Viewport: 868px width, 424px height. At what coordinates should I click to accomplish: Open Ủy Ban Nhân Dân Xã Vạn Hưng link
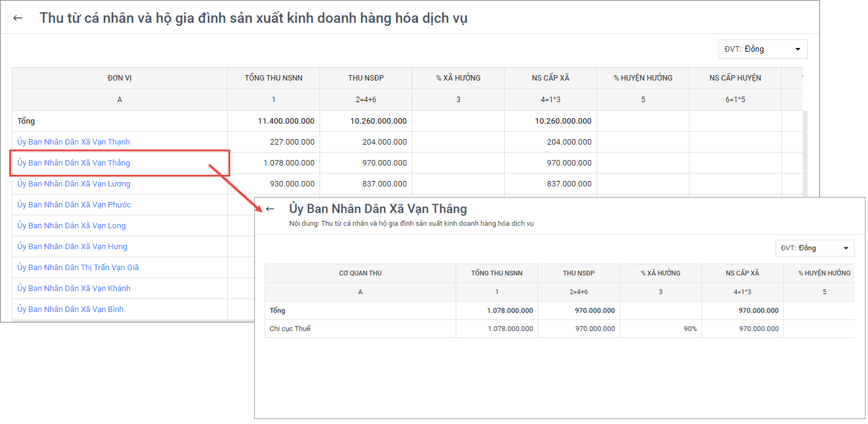pyautogui.click(x=72, y=247)
